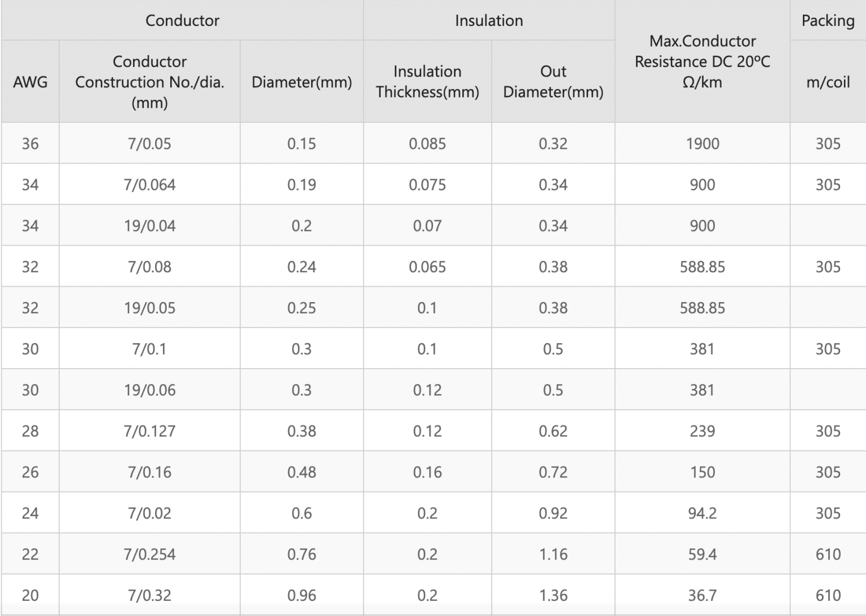This screenshot has width=866, height=616.
Task: Select the AWG column header
Action: [x=30, y=82]
